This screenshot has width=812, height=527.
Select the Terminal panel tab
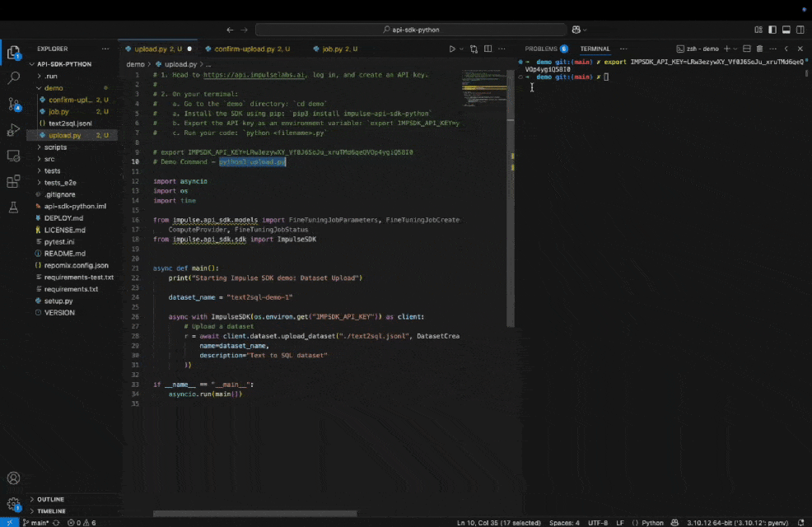(595, 49)
